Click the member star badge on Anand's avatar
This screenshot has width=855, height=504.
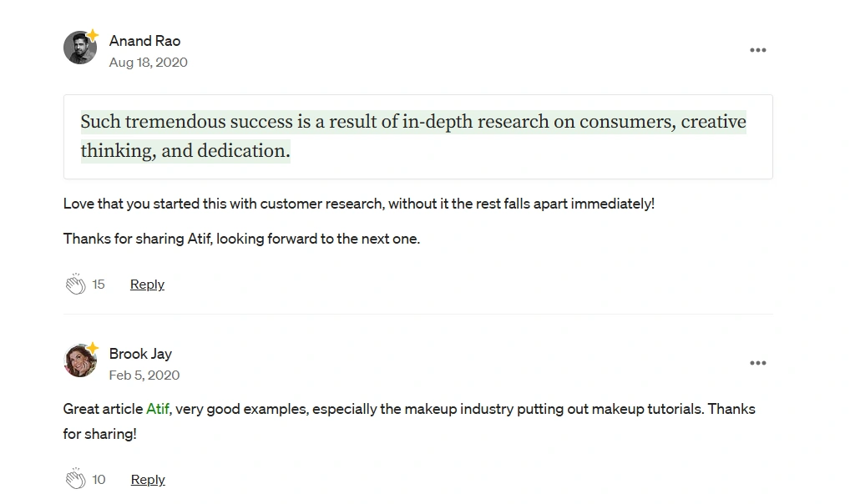pos(93,35)
